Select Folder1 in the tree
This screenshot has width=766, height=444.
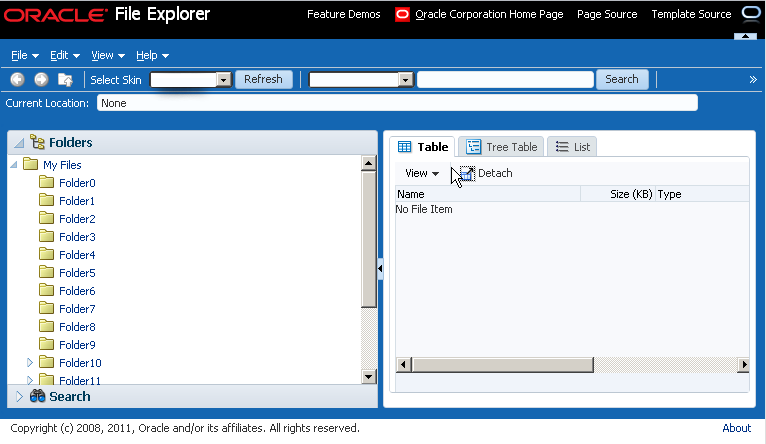(77, 201)
